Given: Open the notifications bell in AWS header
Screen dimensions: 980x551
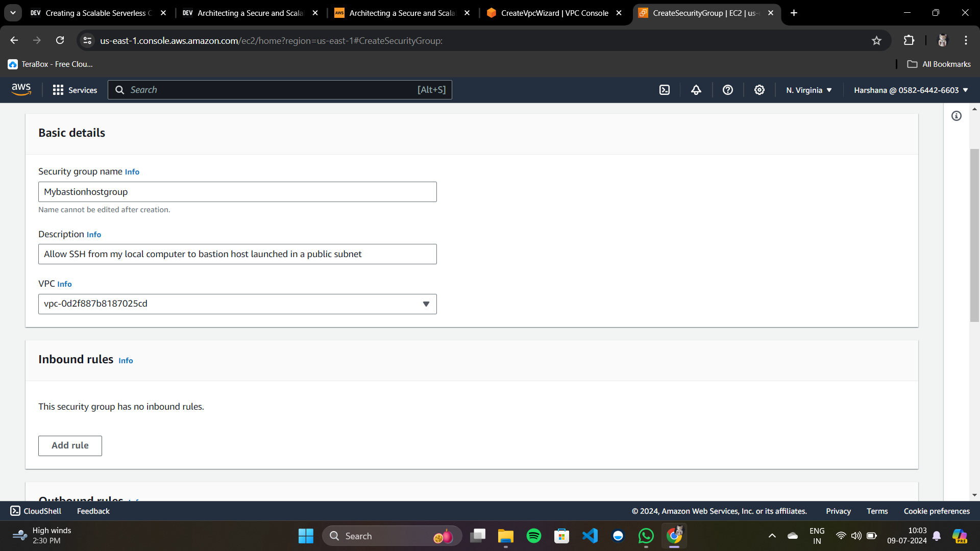Looking at the screenshot, I should [x=696, y=90].
